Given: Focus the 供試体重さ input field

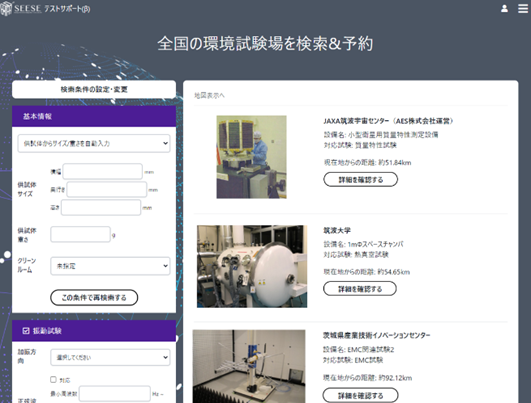Looking at the screenshot, I should [80, 234].
